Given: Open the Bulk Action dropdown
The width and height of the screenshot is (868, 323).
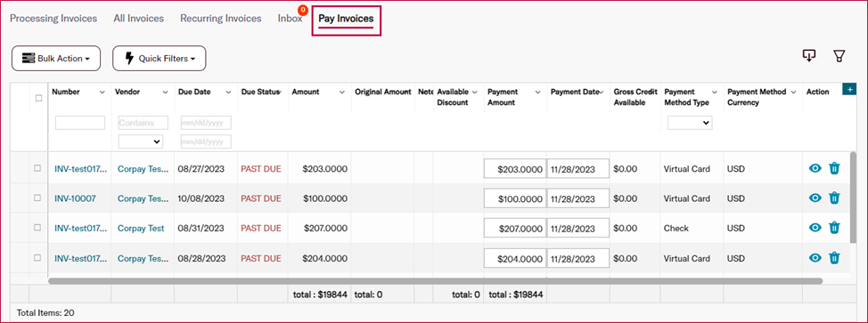Looking at the screenshot, I should click(56, 58).
